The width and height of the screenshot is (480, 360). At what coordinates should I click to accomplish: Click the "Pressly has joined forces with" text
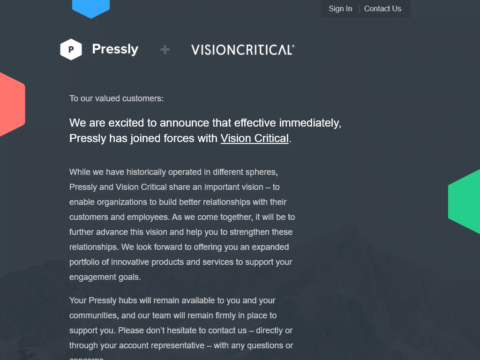tap(143, 138)
